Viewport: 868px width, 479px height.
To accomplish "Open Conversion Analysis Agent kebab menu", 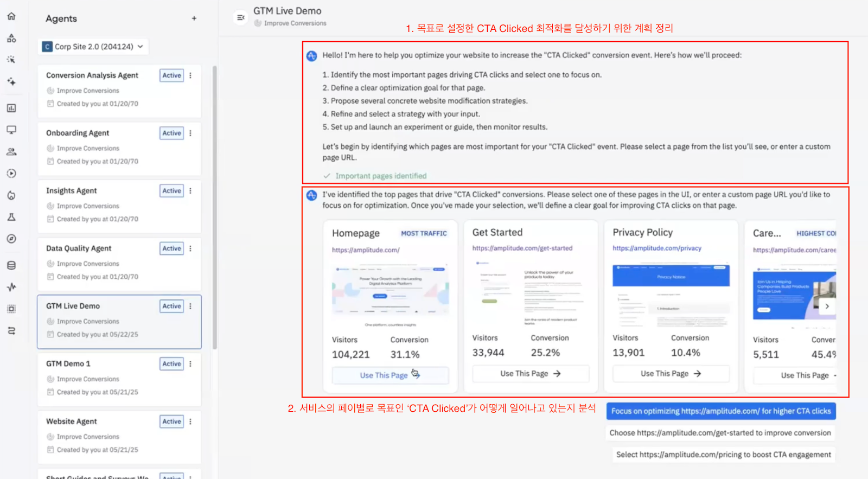I will (x=190, y=75).
